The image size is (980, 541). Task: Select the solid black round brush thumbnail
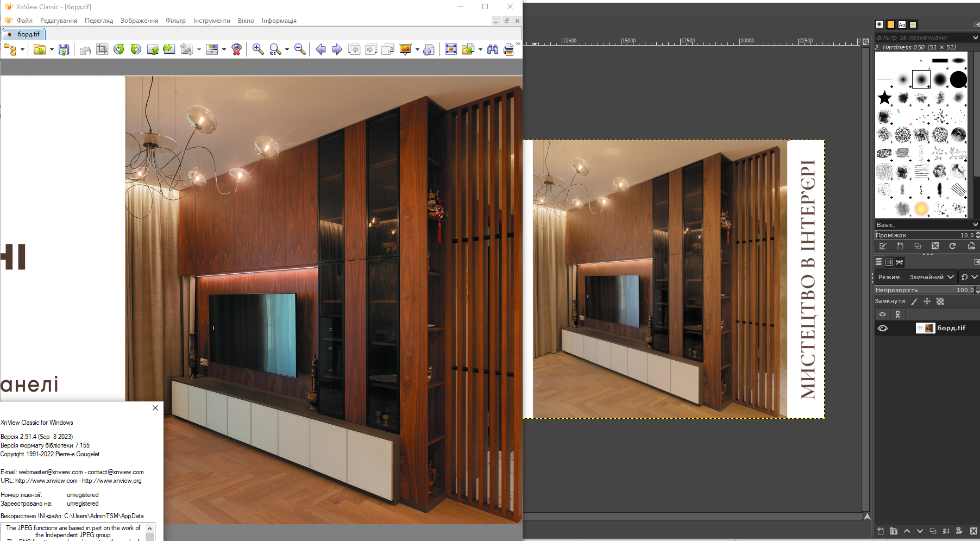(958, 80)
